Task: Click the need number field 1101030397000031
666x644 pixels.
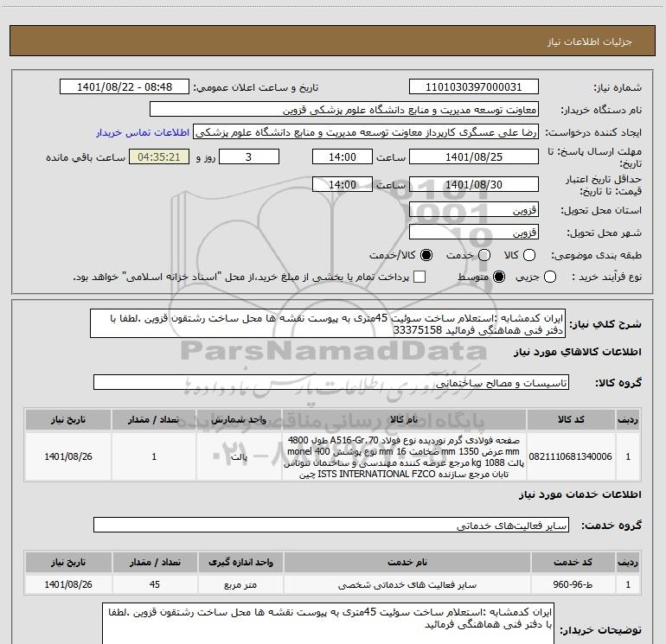Action: click(474, 87)
